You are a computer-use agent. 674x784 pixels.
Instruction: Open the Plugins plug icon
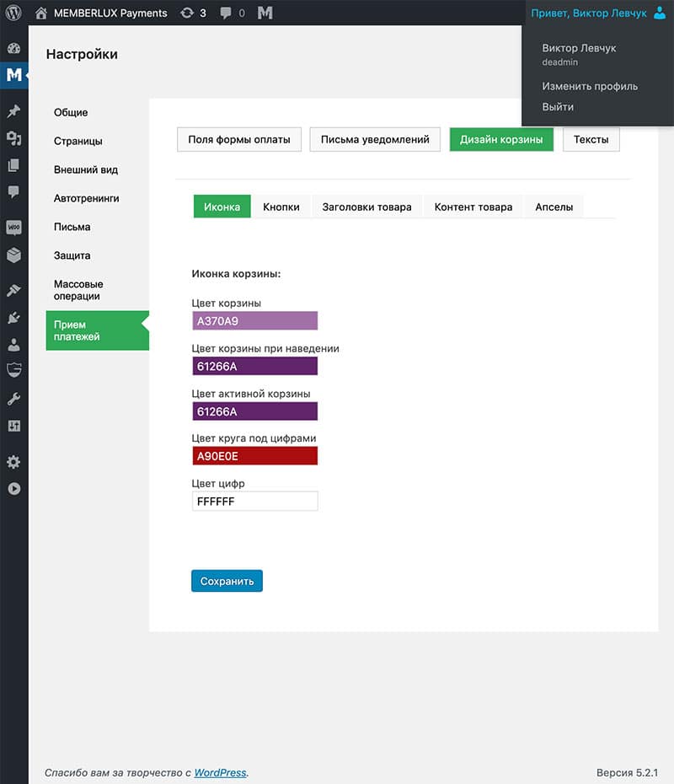[x=13, y=318]
